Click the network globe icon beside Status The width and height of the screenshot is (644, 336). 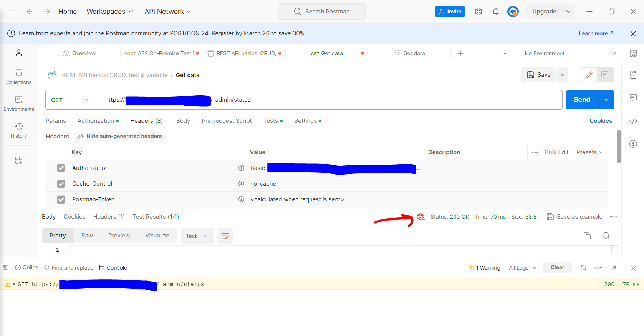point(421,217)
